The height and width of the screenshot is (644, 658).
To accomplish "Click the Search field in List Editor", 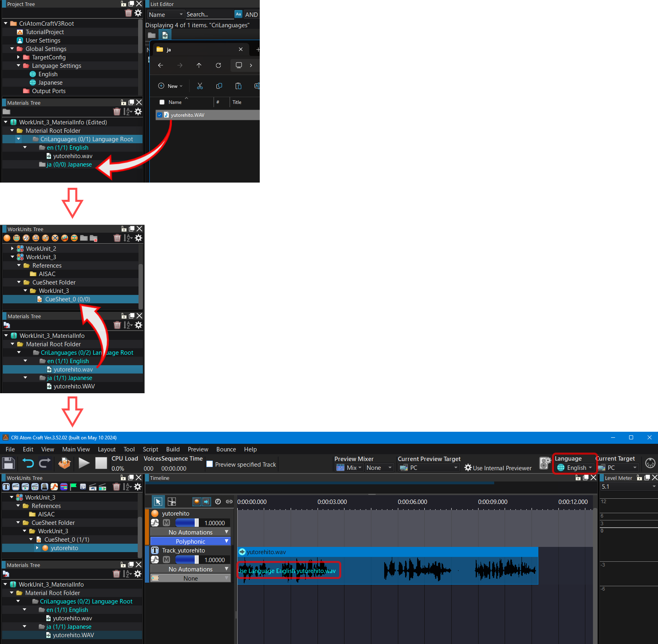I will pyautogui.click(x=210, y=14).
